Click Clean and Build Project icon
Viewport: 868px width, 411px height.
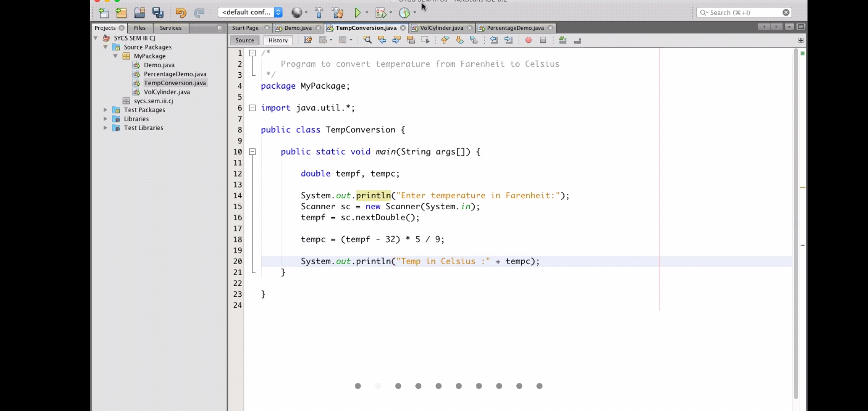tap(337, 13)
